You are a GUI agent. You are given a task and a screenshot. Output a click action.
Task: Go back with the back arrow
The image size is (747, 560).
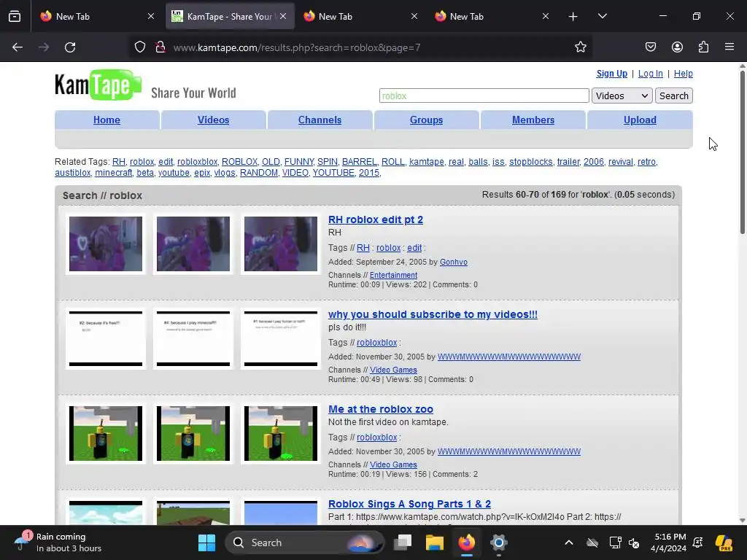click(x=18, y=47)
